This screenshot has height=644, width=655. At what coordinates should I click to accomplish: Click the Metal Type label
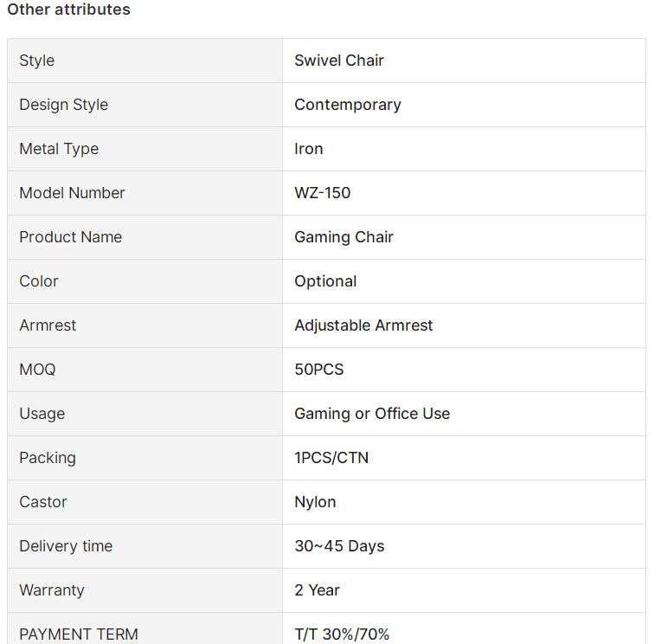[x=59, y=149]
